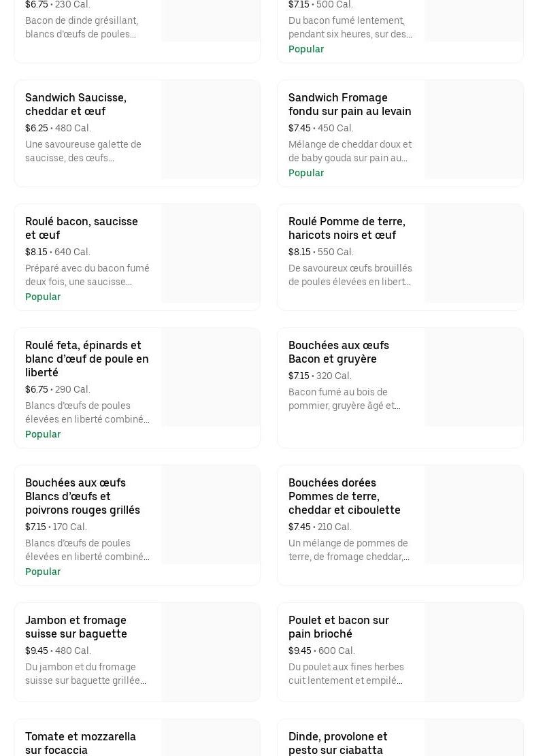Choose Bouchées dorées Pommes de terre title
The width and height of the screenshot is (547, 756).
[x=344, y=496]
